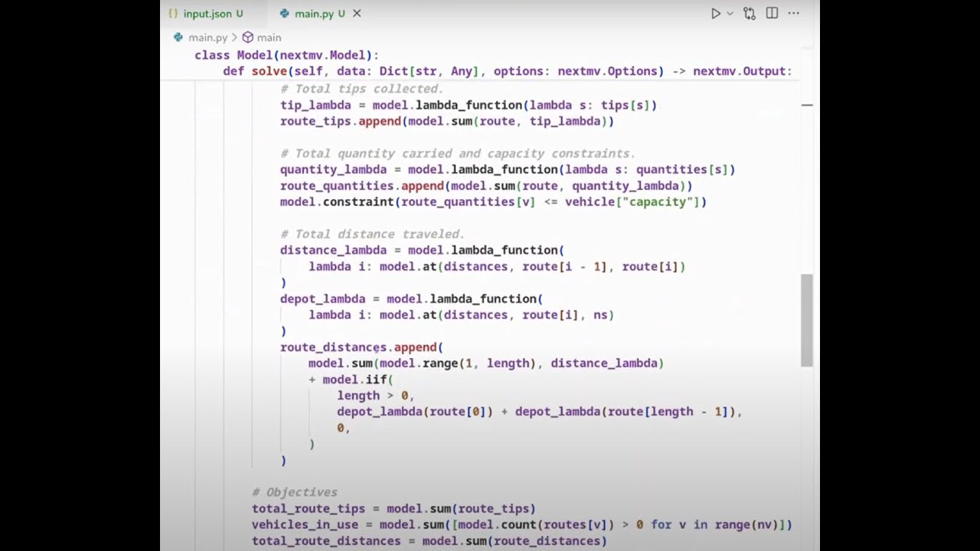This screenshot has height=551, width=980.
Task: Click comment '# Total distance traveled.'
Action: pyautogui.click(x=372, y=234)
